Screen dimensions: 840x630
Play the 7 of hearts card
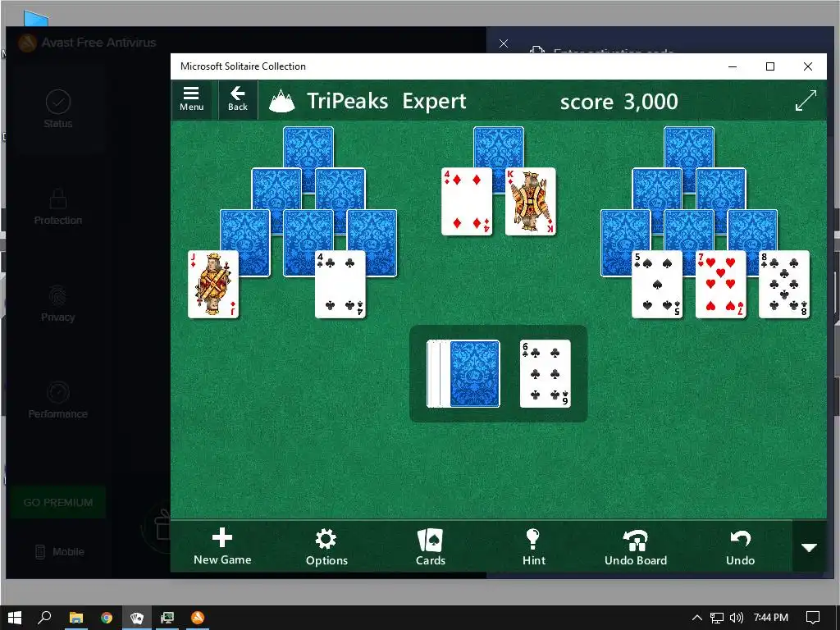pyautogui.click(x=720, y=285)
